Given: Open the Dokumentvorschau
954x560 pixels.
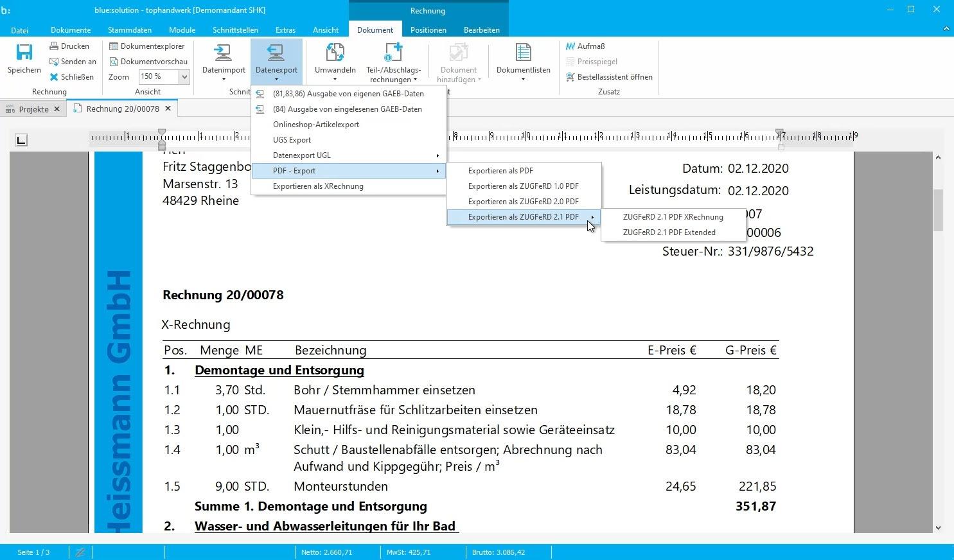Looking at the screenshot, I should 148,62.
